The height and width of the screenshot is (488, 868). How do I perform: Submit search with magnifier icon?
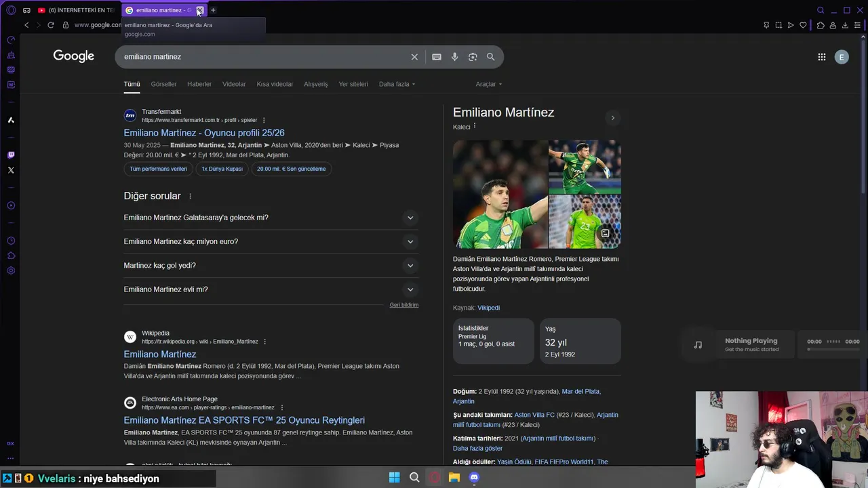pos(490,57)
